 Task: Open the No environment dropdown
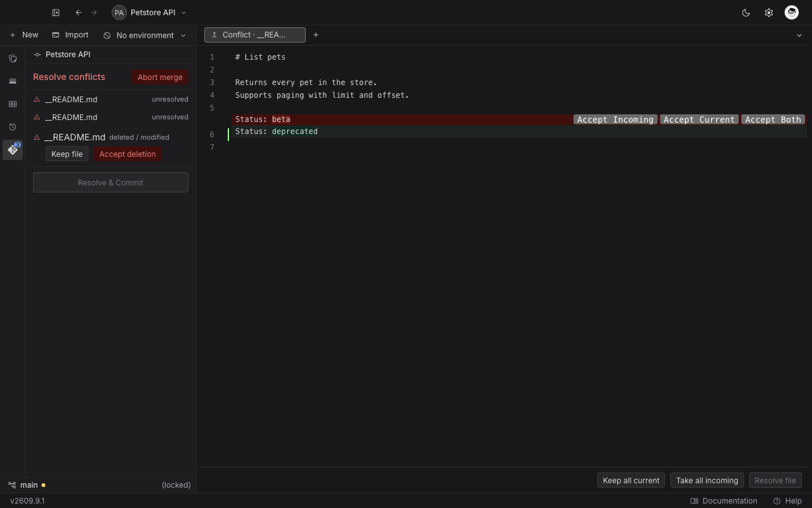[x=145, y=35]
